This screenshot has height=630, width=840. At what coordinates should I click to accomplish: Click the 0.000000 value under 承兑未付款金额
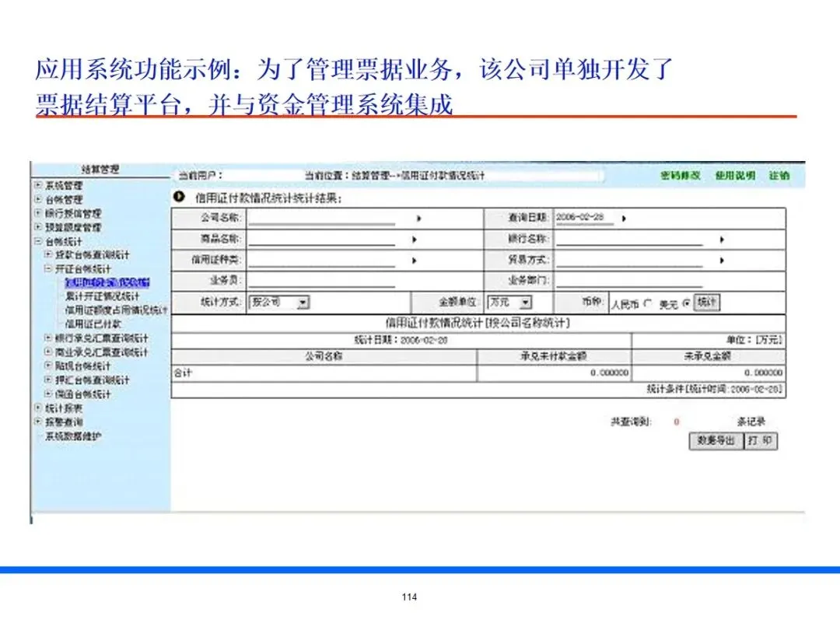[x=610, y=373]
